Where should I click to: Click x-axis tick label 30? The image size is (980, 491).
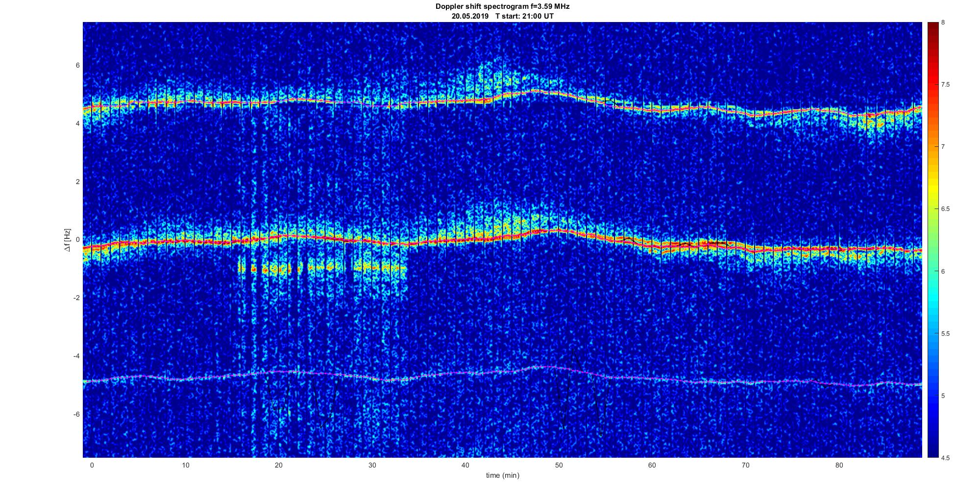[x=372, y=465]
